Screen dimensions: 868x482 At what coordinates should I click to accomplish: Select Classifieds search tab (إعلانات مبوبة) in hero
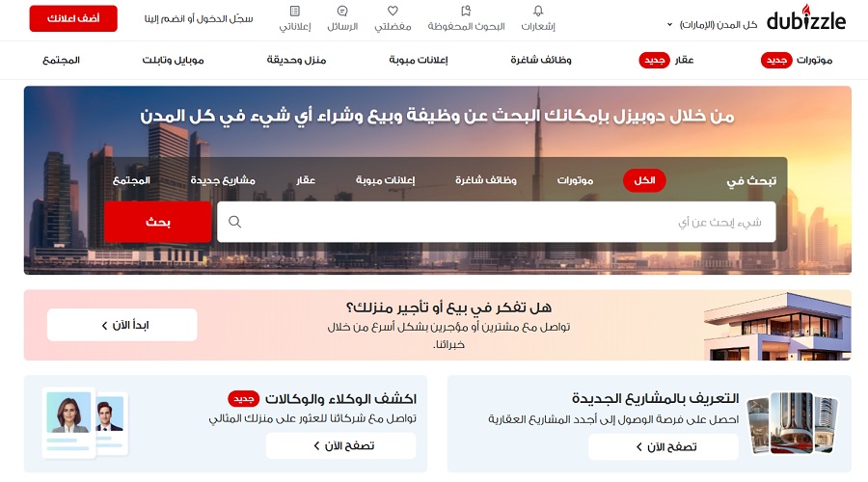tap(385, 180)
